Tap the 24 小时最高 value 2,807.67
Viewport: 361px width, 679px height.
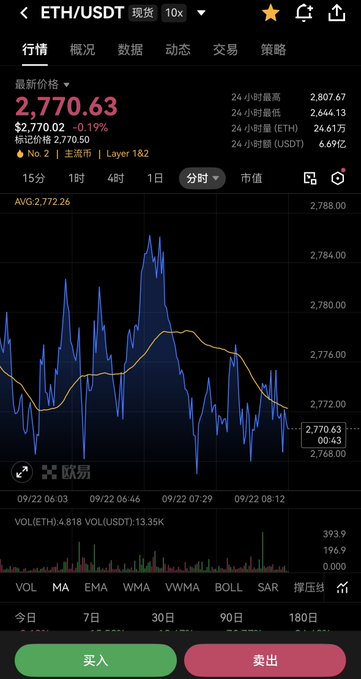[328, 97]
